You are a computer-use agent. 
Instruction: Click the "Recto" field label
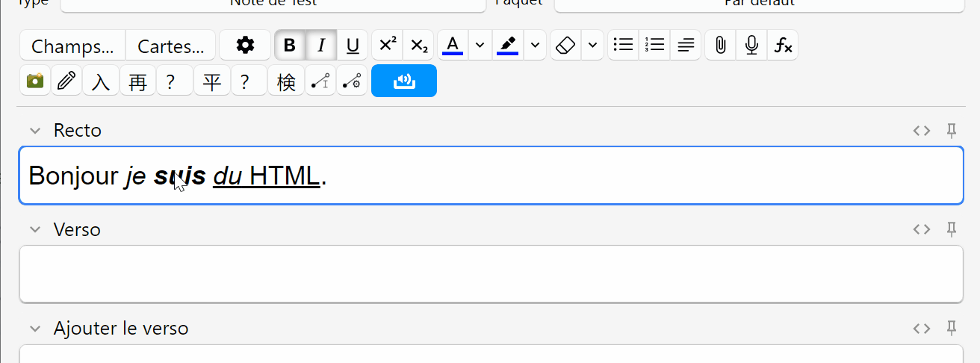point(78,131)
